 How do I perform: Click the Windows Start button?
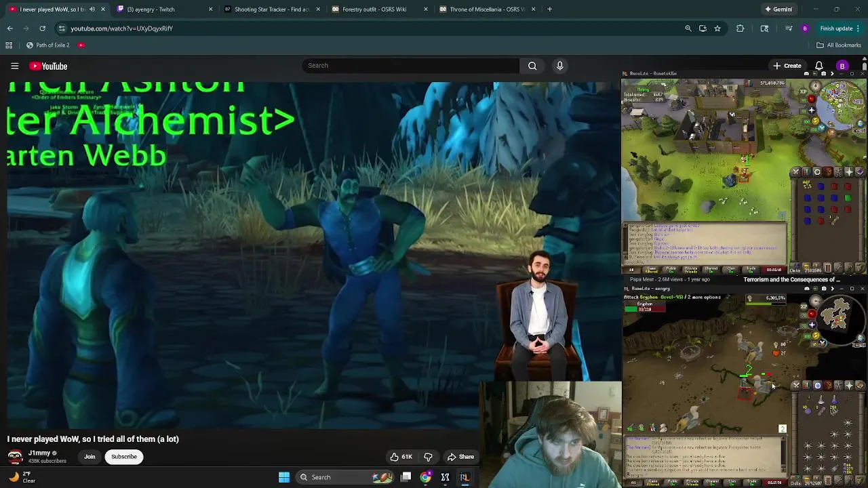coord(284,477)
